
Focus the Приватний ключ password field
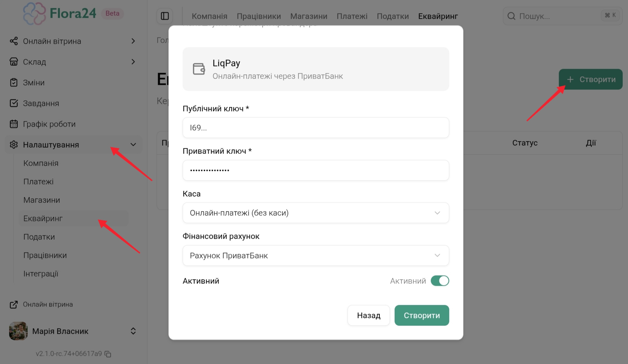tap(316, 170)
